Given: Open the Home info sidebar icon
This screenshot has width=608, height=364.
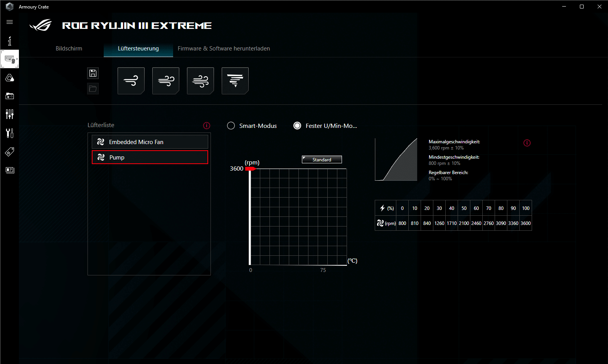Looking at the screenshot, I should pyautogui.click(x=10, y=41).
